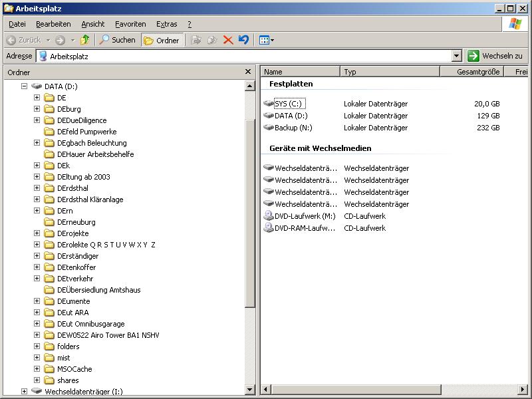Screen dimensions: 532x399
Task: Select the DEltung ab 2003 folder
Action: [84, 177]
